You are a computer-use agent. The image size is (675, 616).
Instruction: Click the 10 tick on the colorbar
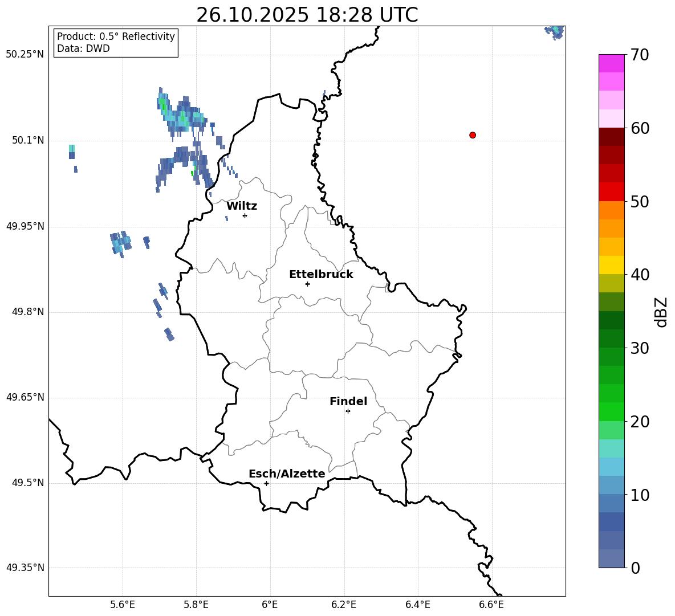[639, 495]
